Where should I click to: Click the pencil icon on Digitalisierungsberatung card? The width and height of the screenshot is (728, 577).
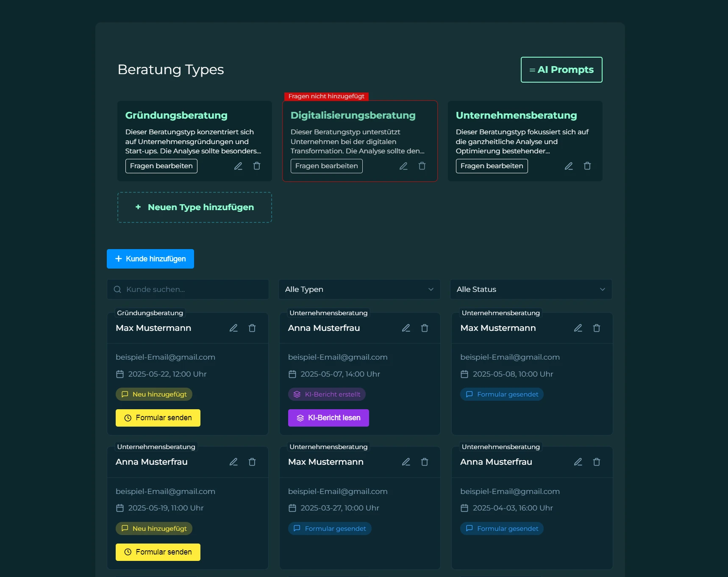pyautogui.click(x=403, y=166)
